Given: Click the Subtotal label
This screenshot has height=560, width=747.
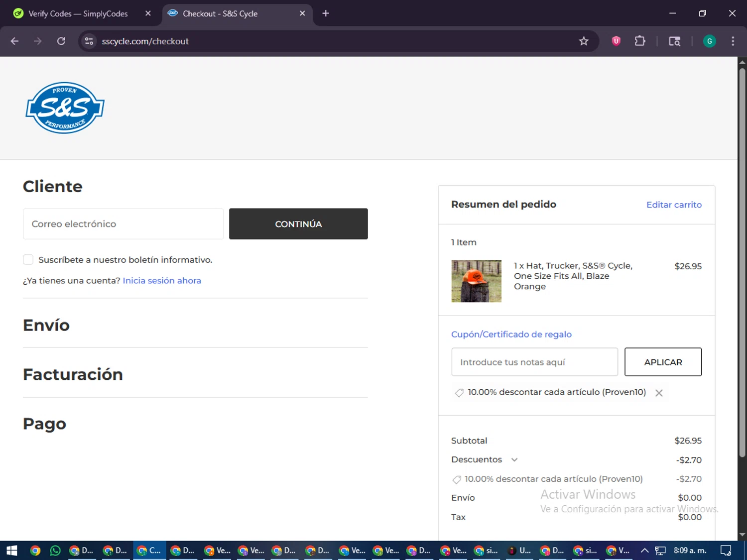Looking at the screenshot, I should pos(469,441).
